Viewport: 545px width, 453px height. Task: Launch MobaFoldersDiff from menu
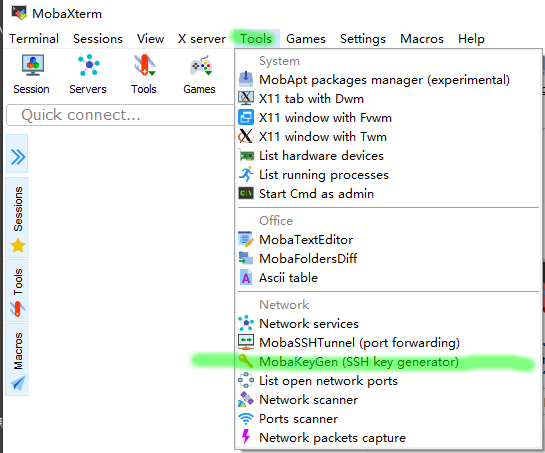[x=308, y=259]
